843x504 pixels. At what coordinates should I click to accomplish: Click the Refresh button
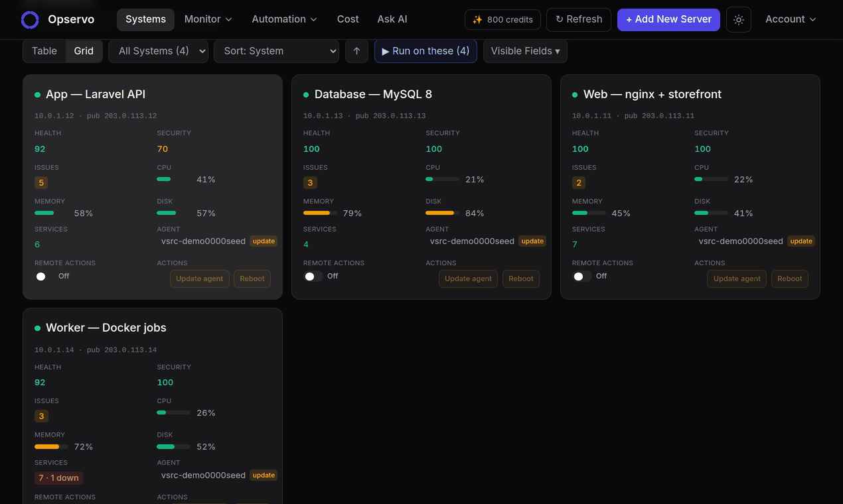[579, 19]
